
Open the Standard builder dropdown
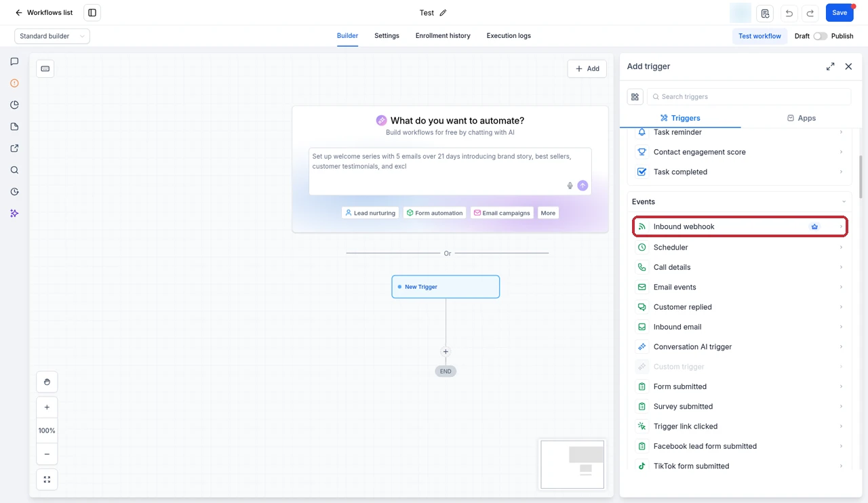click(x=52, y=36)
